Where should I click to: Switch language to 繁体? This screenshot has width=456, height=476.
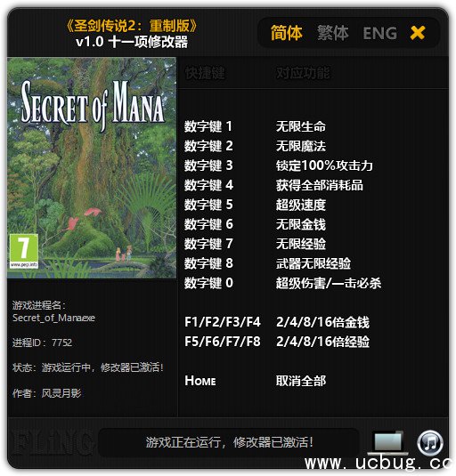click(333, 33)
